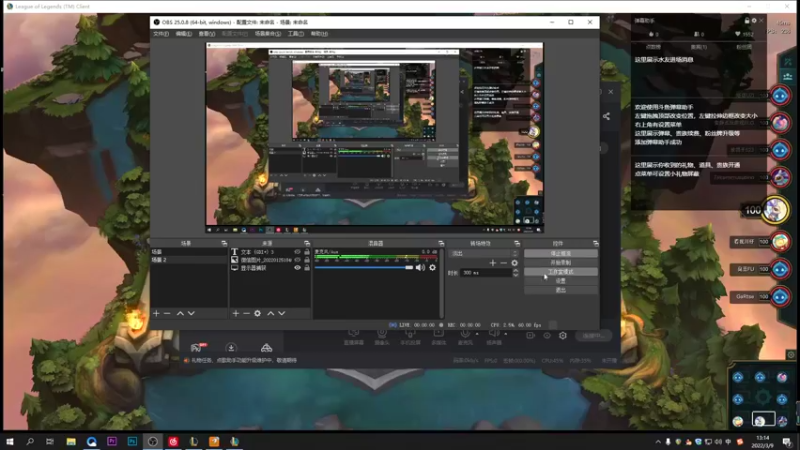Click the add source plus icon

click(236, 313)
